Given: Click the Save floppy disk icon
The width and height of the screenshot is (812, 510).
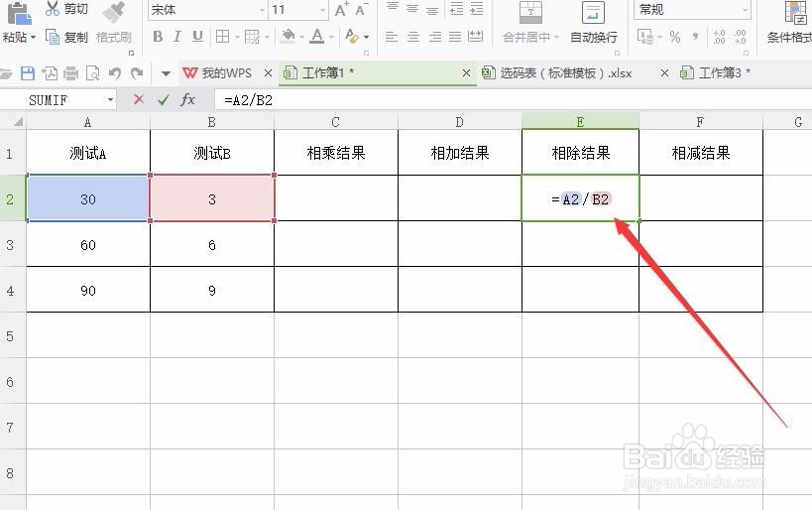Looking at the screenshot, I should 28,73.
